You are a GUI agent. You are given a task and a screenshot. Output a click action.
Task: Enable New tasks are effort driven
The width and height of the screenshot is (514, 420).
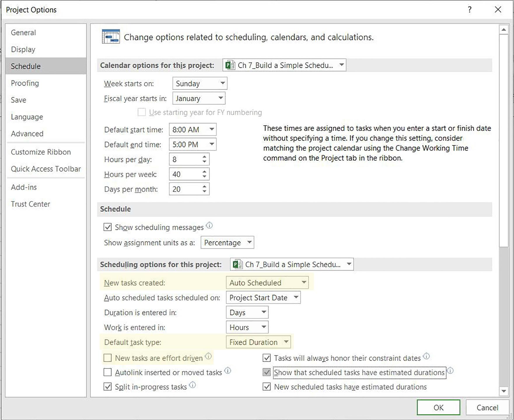(x=108, y=358)
